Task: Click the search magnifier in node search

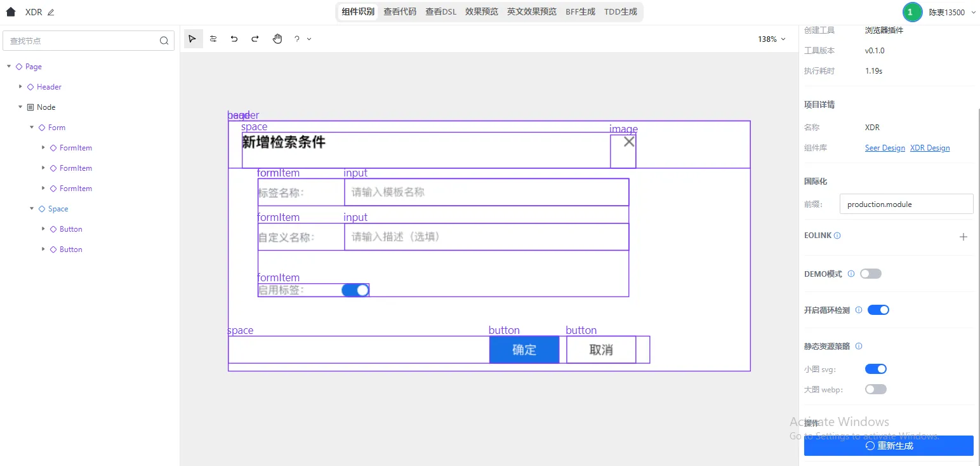Action: [164, 41]
